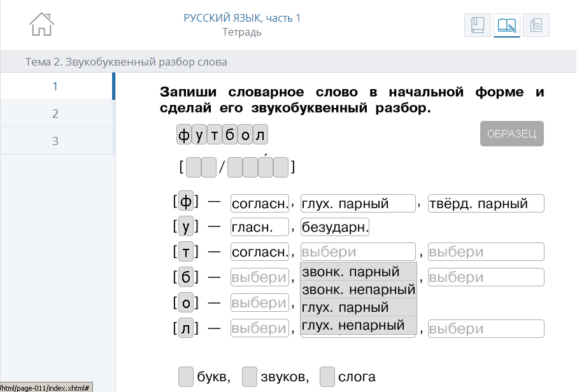The width and height of the screenshot is (577, 392).
Task: Choose 'звонк. непарный' option
Action: 358,290
